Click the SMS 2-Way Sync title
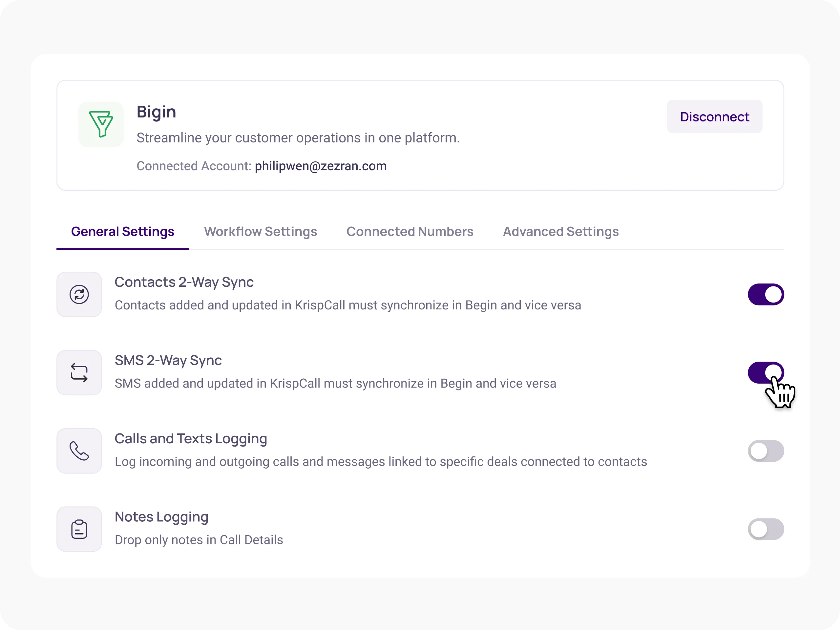The height and width of the screenshot is (630, 840). [168, 360]
